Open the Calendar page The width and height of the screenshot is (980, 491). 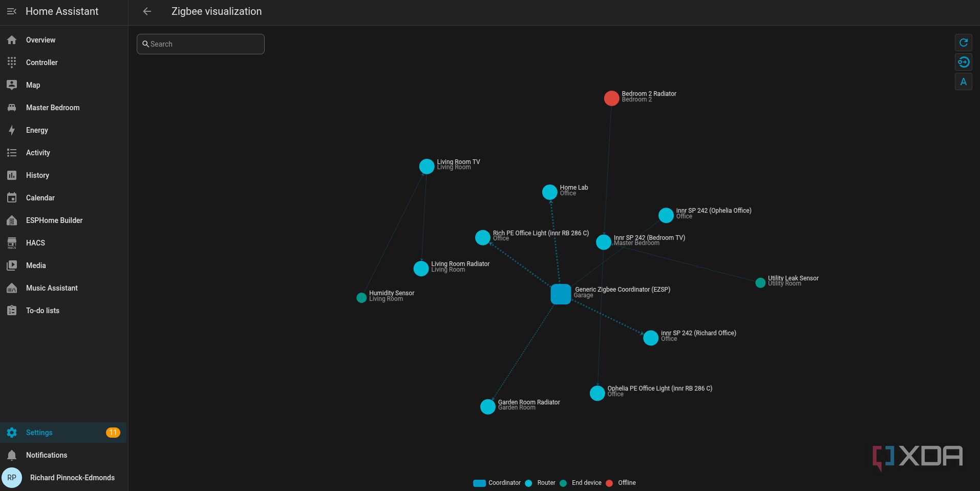click(63, 198)
